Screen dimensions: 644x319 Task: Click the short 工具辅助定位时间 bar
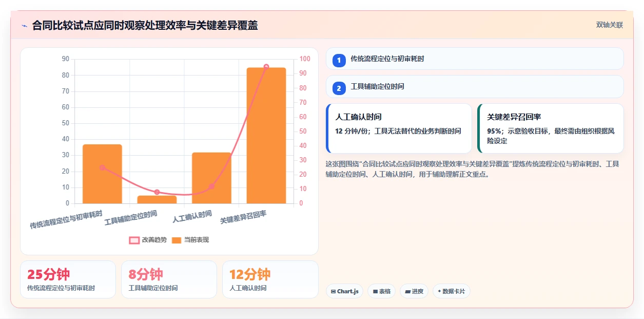(x=157, y=199)
